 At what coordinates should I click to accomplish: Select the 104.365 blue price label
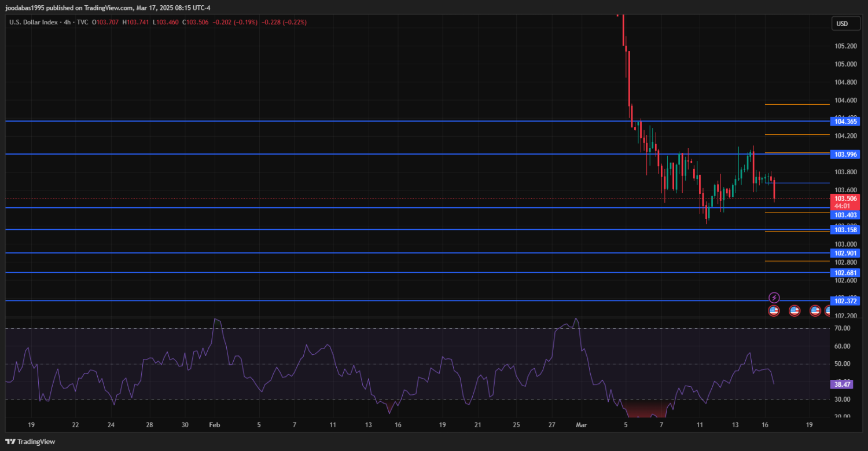pos(844,121)
